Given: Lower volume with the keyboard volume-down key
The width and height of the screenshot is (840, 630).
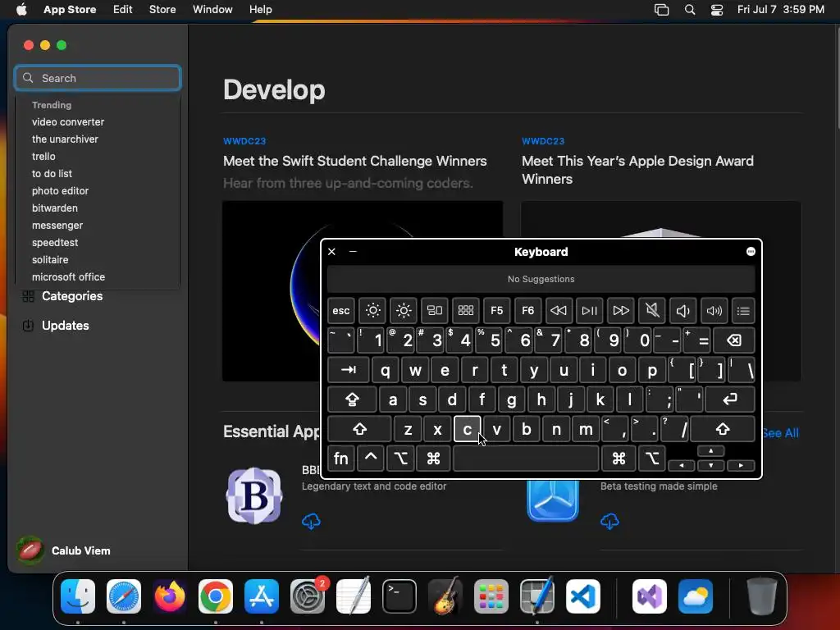Looking at the screenshot, I should coord(683,311).
